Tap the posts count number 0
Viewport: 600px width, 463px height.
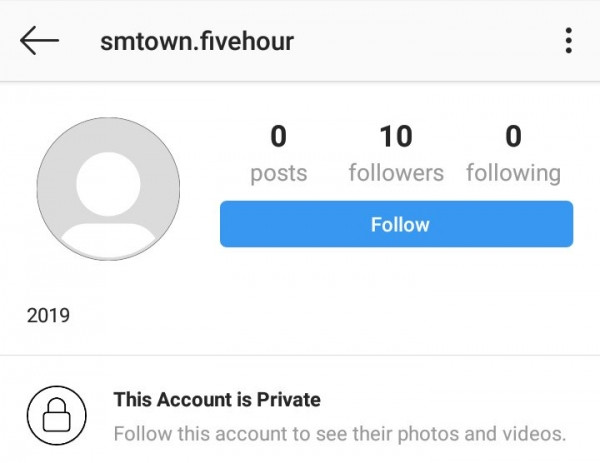[278, 136]
